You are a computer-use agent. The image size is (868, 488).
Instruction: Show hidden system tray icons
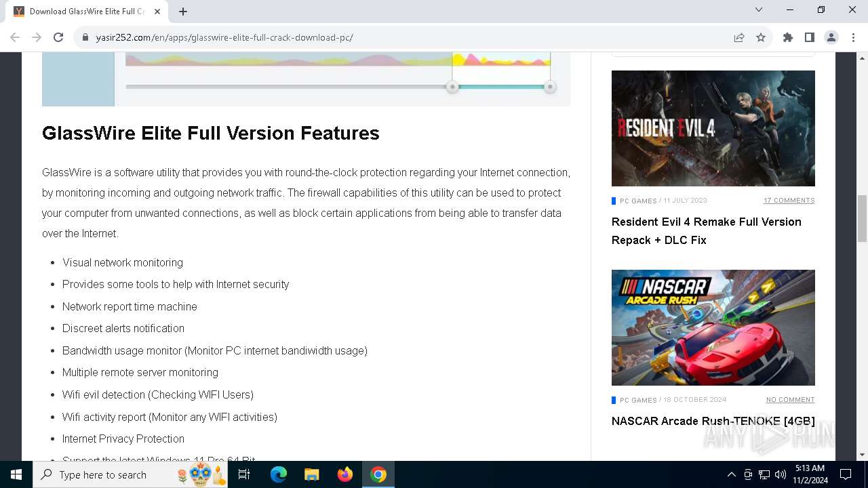732,474
